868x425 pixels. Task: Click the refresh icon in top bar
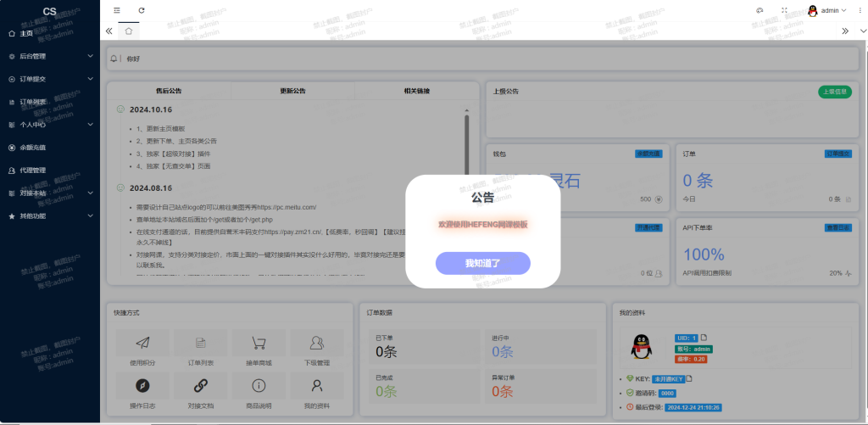142,10
